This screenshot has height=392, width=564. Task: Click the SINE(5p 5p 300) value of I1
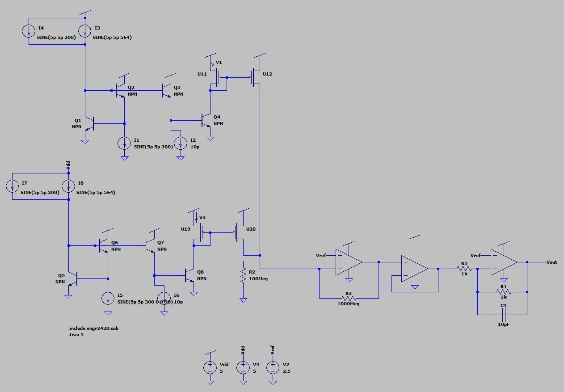click(x=153, y=147)
